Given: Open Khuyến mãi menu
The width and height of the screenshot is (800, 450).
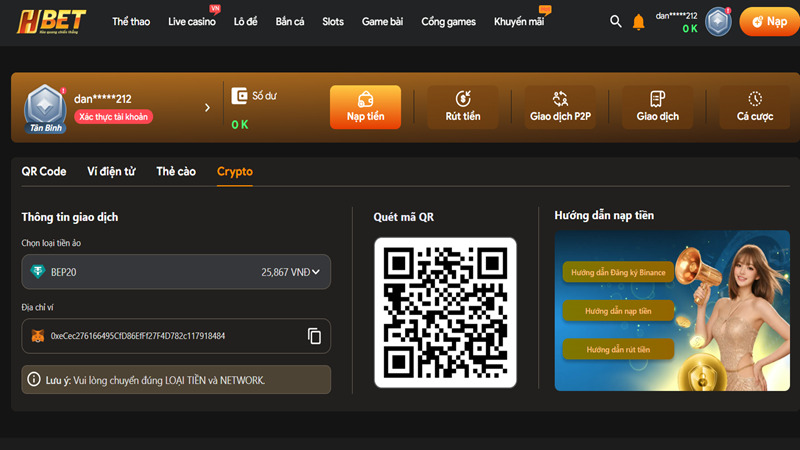Looking at the screenshot, I should click(519, 21).
